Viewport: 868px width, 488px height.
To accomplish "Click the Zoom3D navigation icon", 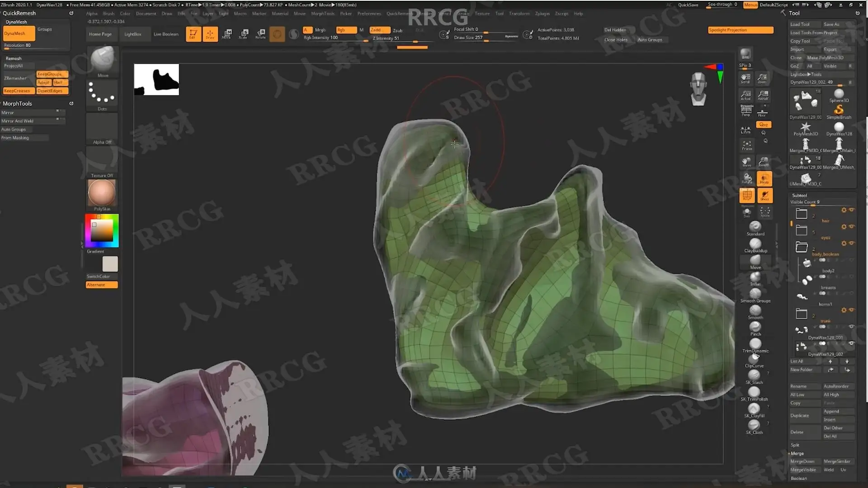I will (764, 162).
